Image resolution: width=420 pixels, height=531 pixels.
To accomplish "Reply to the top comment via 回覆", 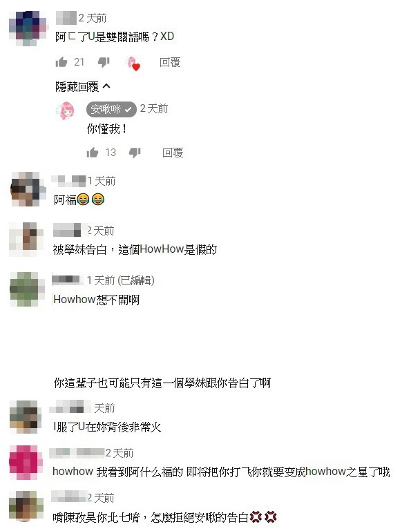I will [x=170, y=62].
